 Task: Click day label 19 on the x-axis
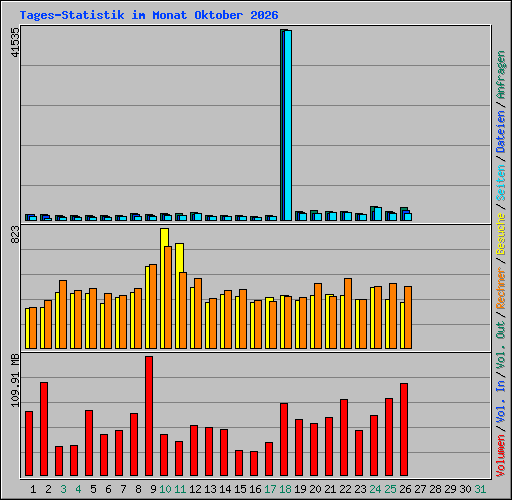tap(300, 489)
